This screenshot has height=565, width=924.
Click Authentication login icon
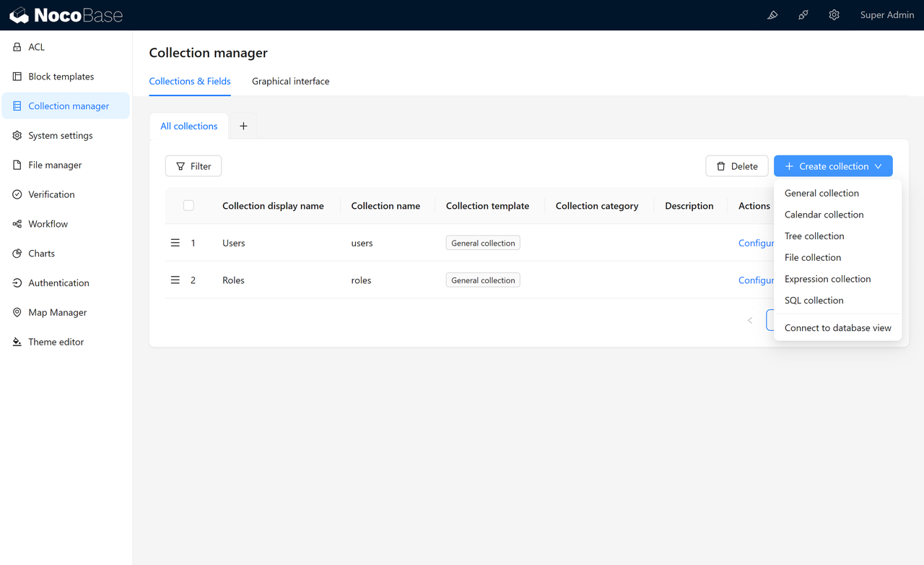tap(17, 283)
